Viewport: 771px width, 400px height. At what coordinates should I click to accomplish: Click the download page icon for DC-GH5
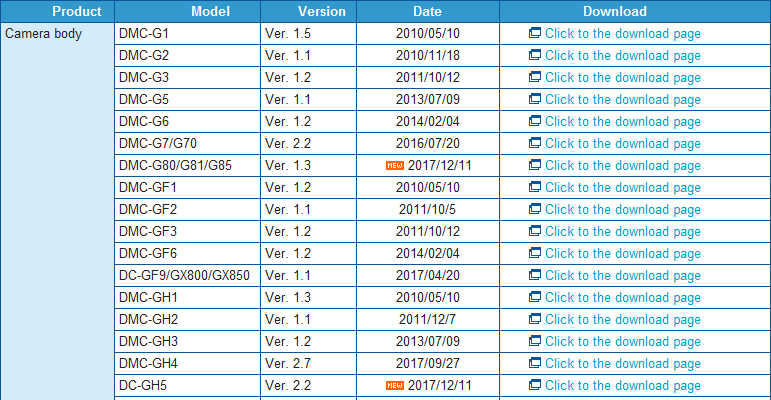coord(534,384)
